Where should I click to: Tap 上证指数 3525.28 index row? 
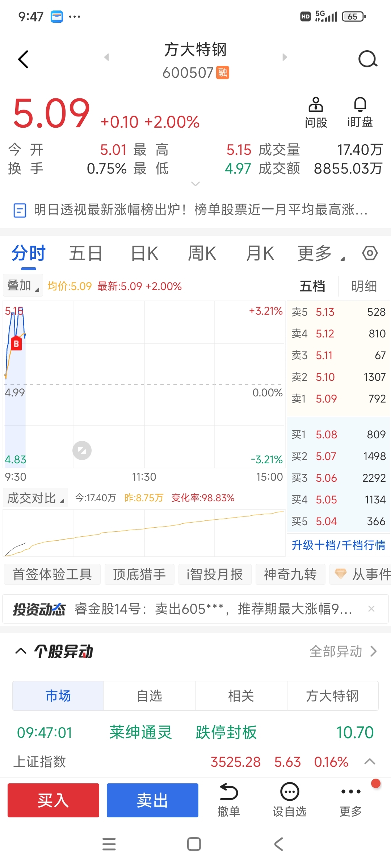click(x=195, y=762)
